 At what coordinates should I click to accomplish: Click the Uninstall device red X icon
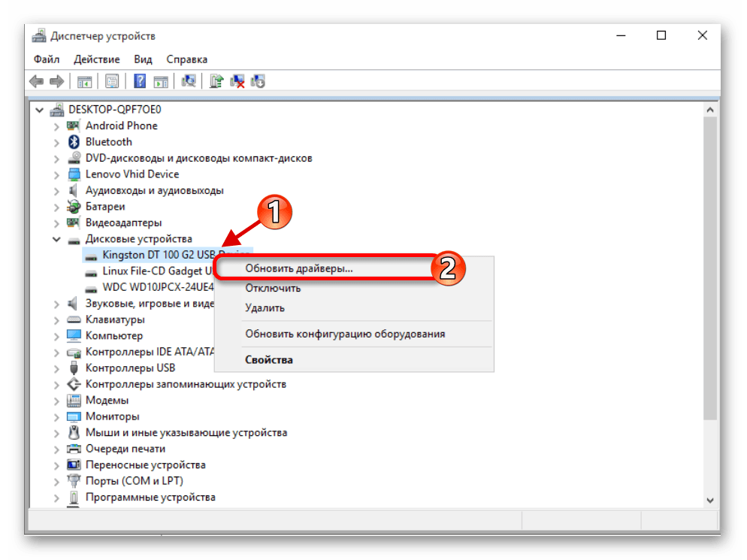(x=237, y=81)
